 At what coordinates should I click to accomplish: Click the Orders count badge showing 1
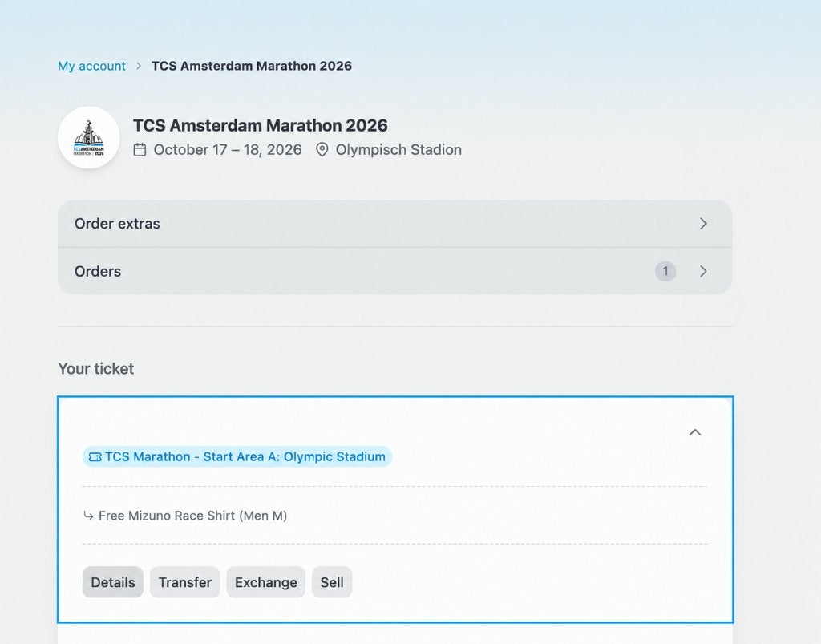(x=665, y=271)
